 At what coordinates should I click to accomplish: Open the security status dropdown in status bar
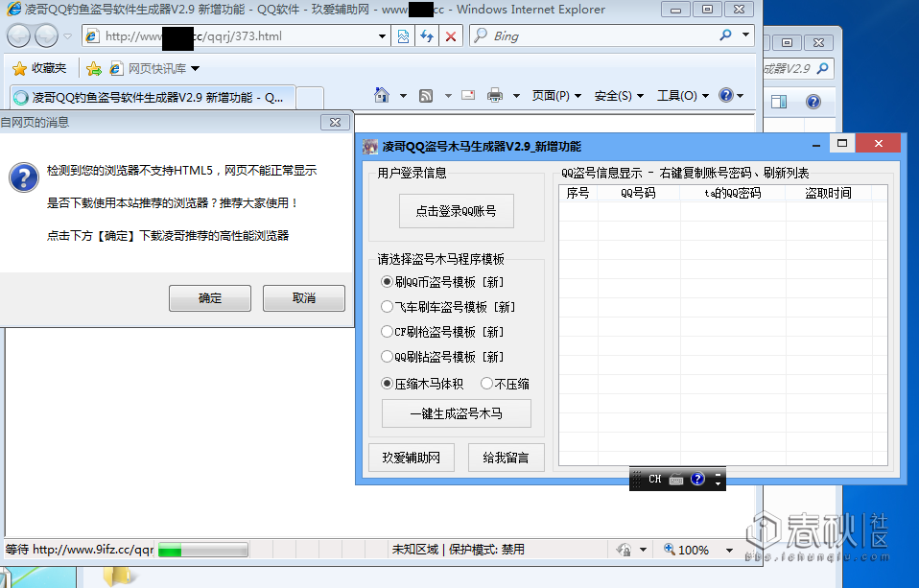643,550
